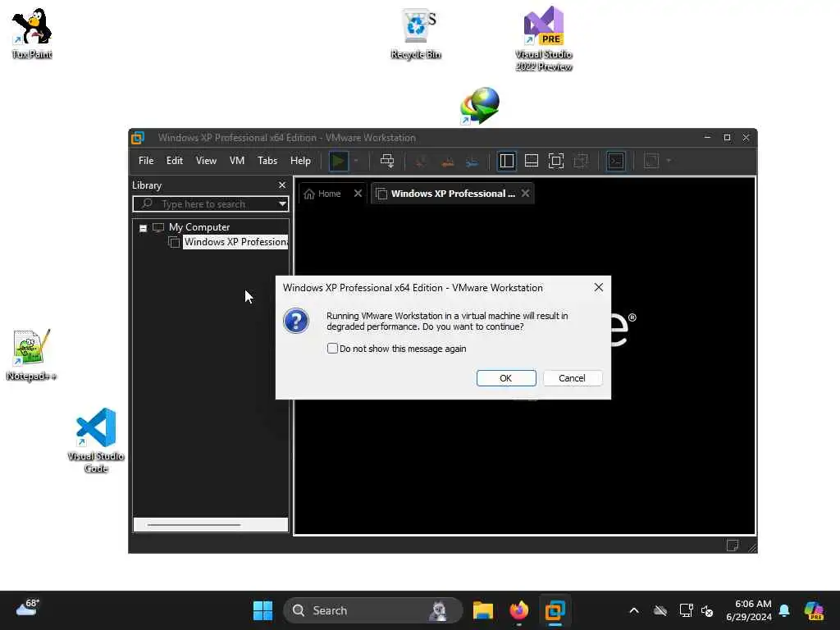Open the power options dropdown arrow
Screen dimensions: 840x630
tap(356, 161)
